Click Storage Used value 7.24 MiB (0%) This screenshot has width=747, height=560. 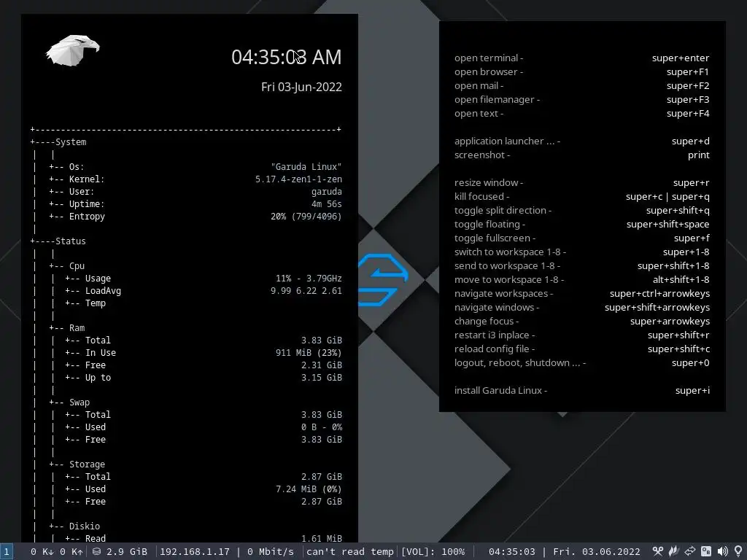[x=309, y=489]
